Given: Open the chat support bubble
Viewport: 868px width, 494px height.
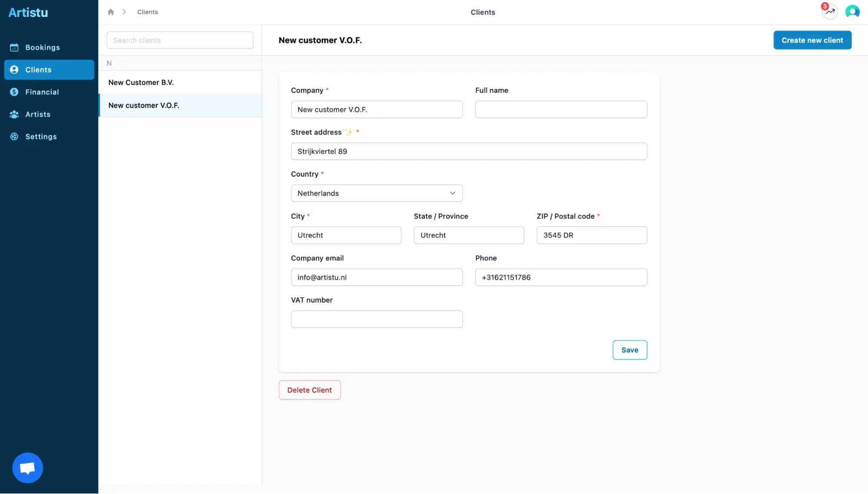Looking at the screenshot, I should tap(27, 468).
